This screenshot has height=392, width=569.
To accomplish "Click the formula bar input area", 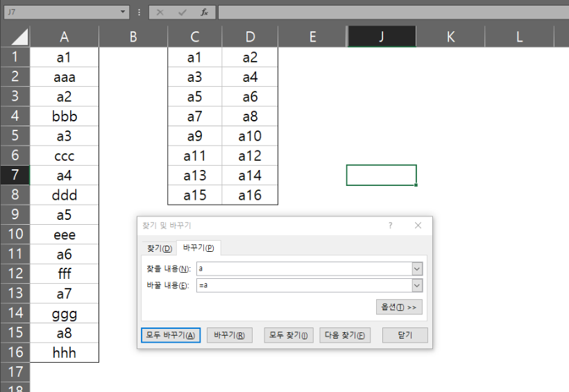I will point(393,12).
